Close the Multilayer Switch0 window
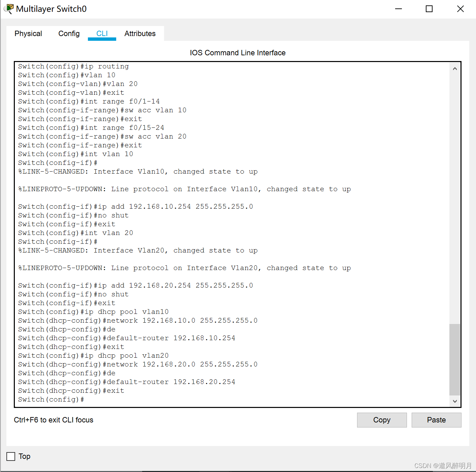 tap(461, 9)
